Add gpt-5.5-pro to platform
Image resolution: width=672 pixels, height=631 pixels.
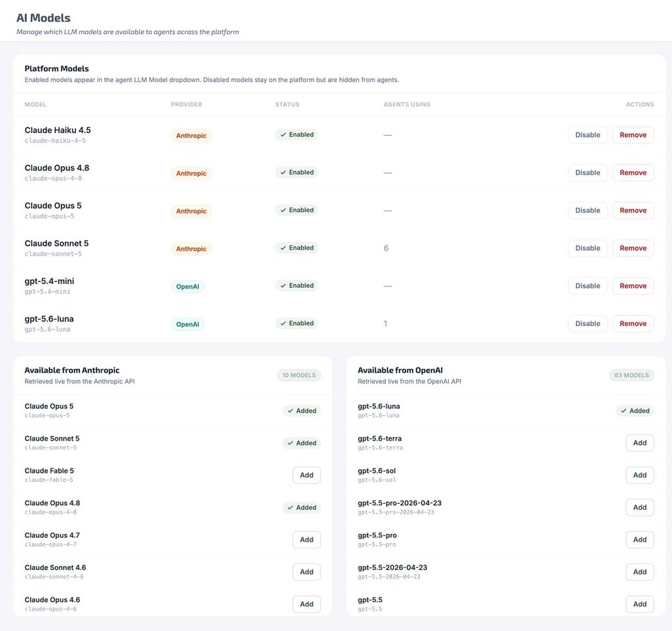click(x=640, y=540)
